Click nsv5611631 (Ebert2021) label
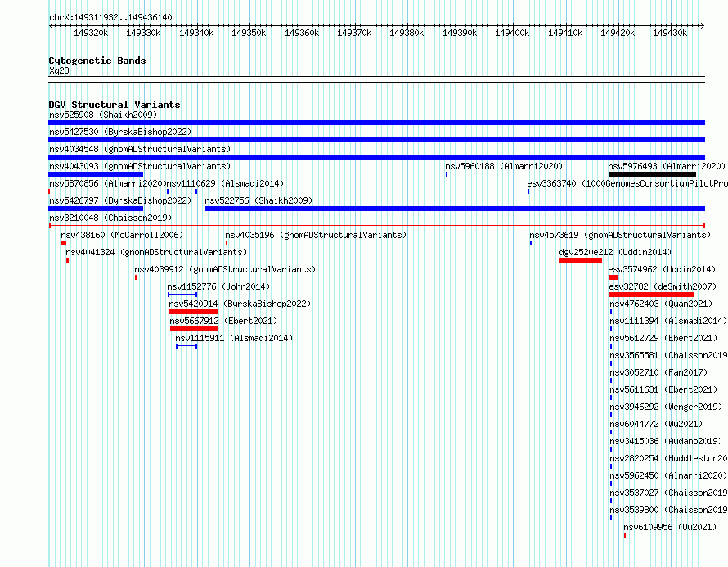Viewport: 728px width, 567px height. pyautogui.click(x=663, y=389)
